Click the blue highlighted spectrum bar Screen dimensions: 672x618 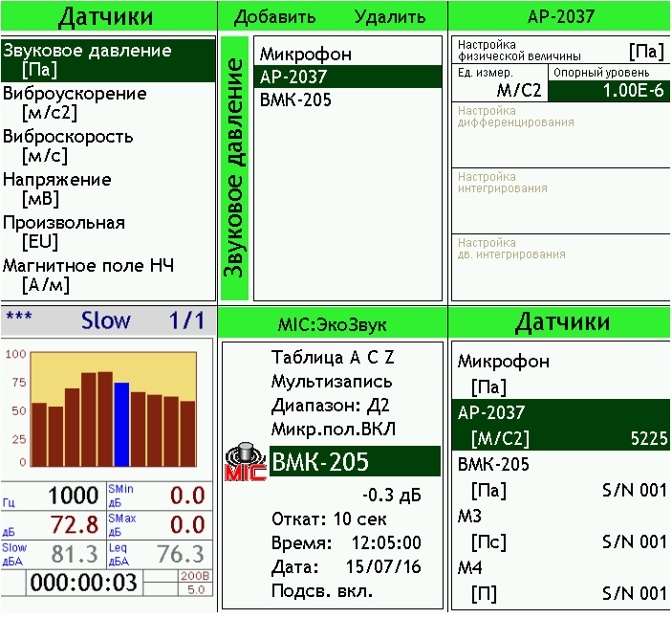coord(121,424)
